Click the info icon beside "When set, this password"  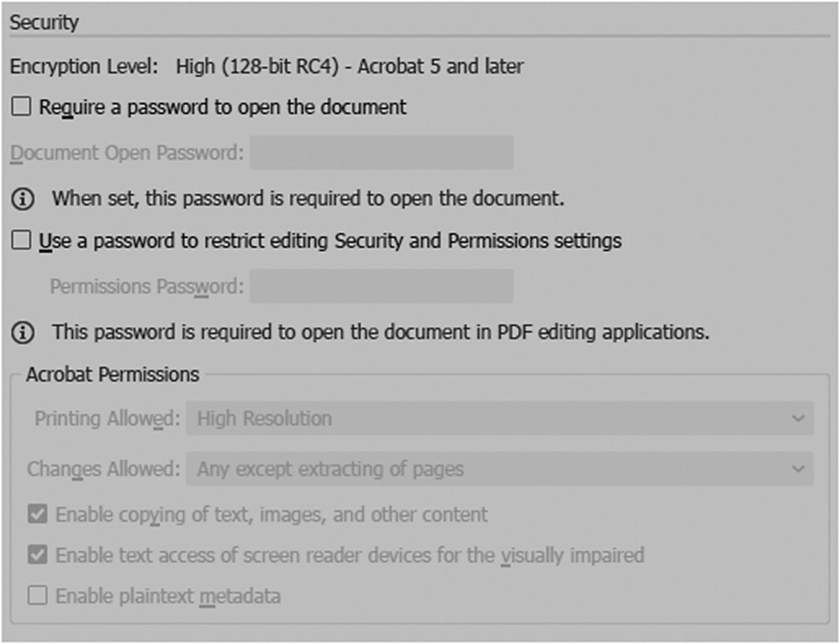(x=23, y=199)
